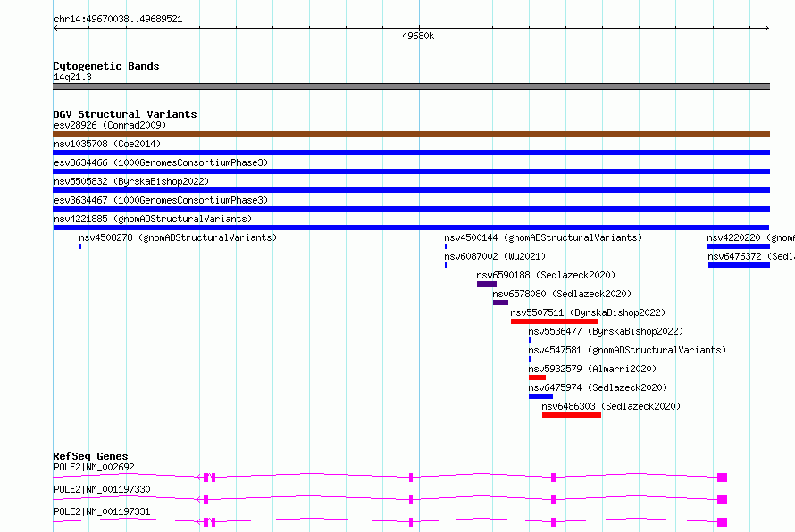
Task: Select the esv3634466 blue variant bar
Action: [x=411, y=171]
